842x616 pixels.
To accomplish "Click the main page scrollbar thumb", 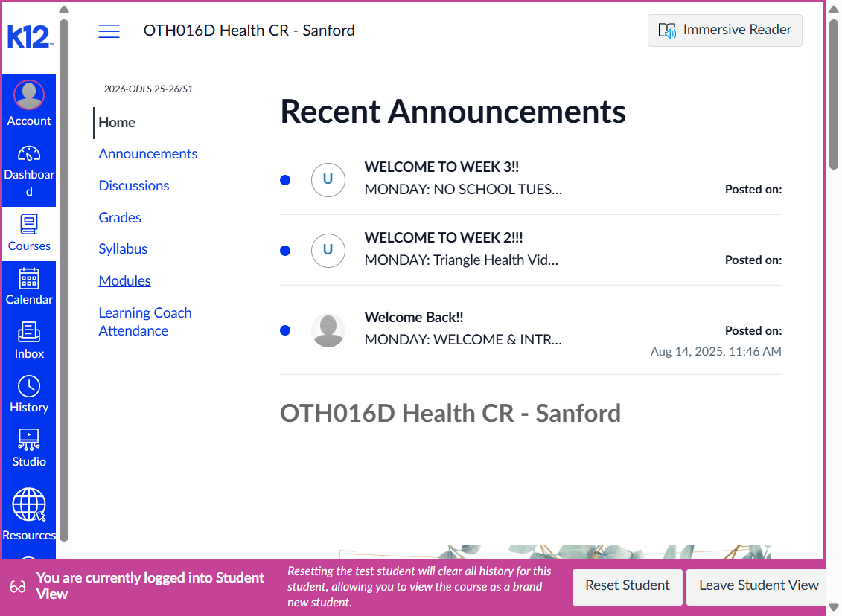I will point(833,94).
